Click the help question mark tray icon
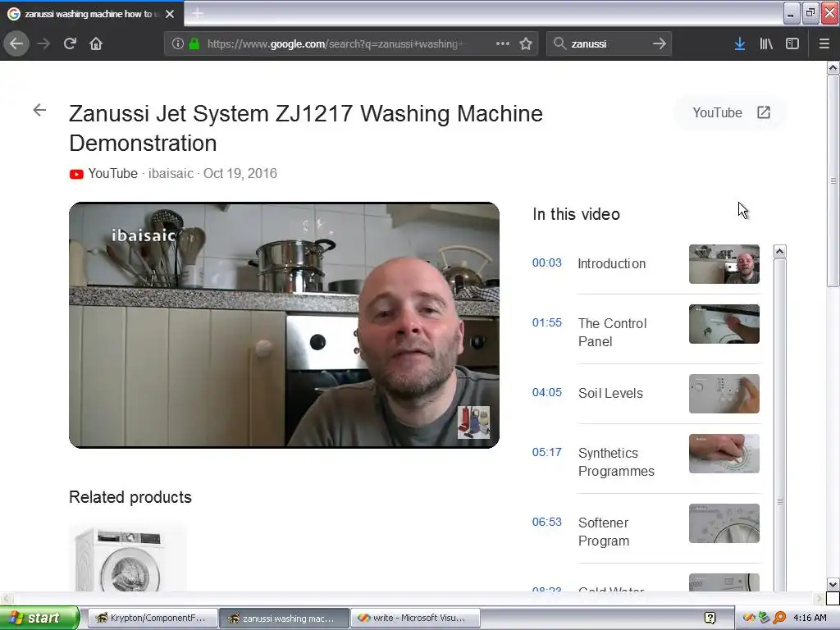Screen dimensions: 840x630 (x=710, y=618)
